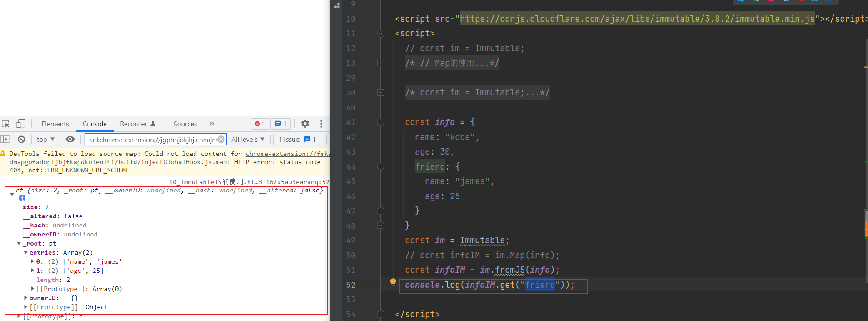Create a live expression via the eye icon
The image size is (868, 321).
[70, 140]
